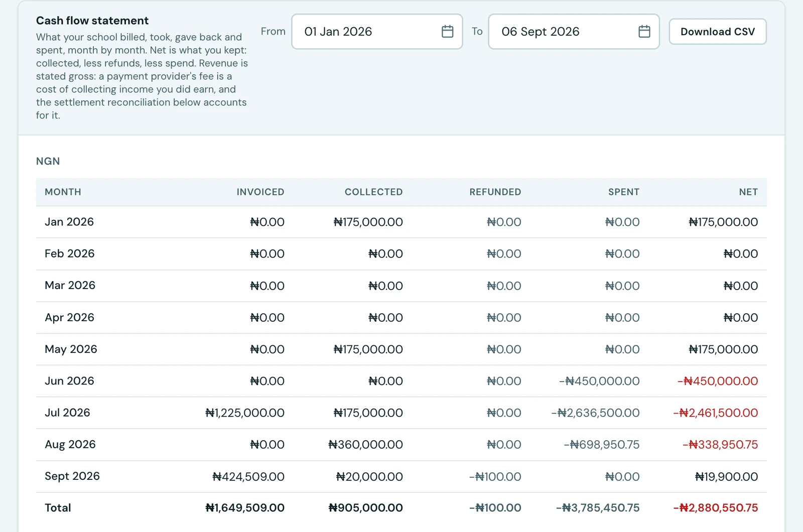Image resolution: width=803 pixels, height=532 pixels.
Task: Select the REFUNDED column header
Action: [495, 192]
